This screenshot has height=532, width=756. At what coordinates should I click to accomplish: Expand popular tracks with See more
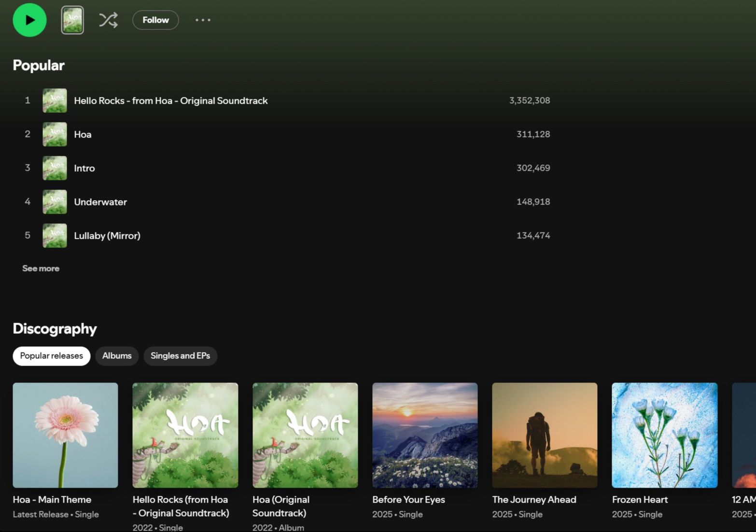click(41, 268)
